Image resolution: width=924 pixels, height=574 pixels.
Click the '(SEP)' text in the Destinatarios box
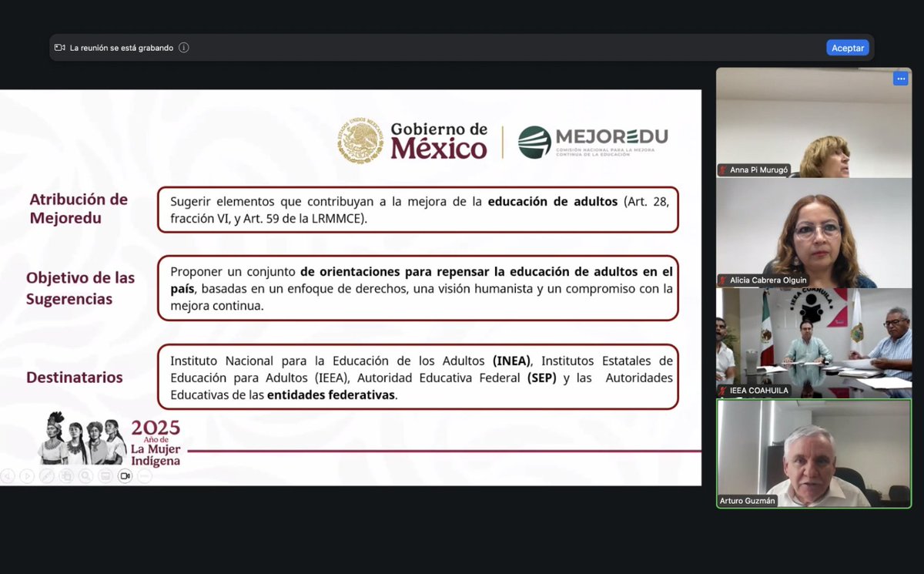coord(541,378)
